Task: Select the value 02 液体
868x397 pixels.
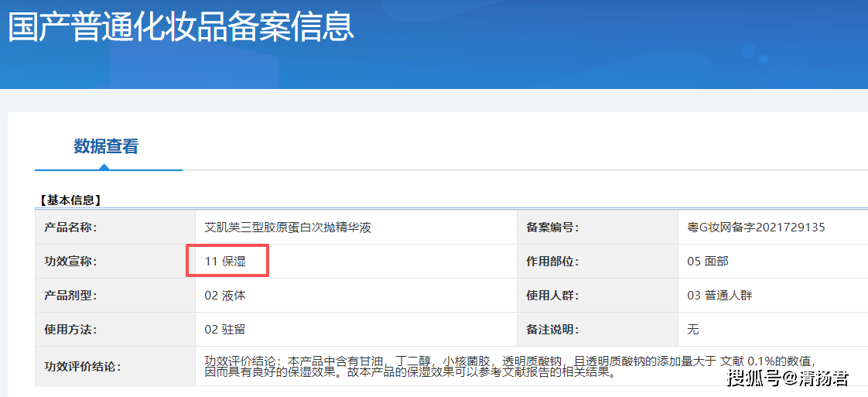Action: pyautogui.click(x=225, y=296)
